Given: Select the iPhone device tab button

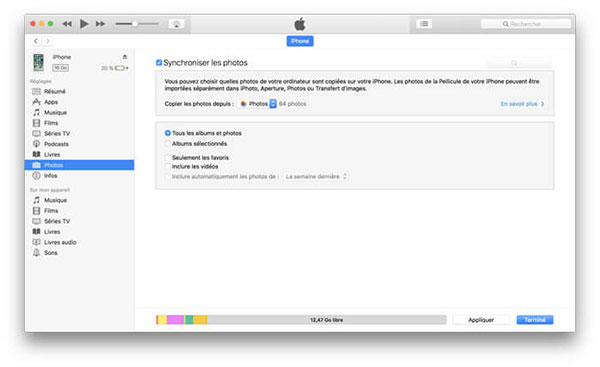Looking at the screenshot, I should [300, 41].
